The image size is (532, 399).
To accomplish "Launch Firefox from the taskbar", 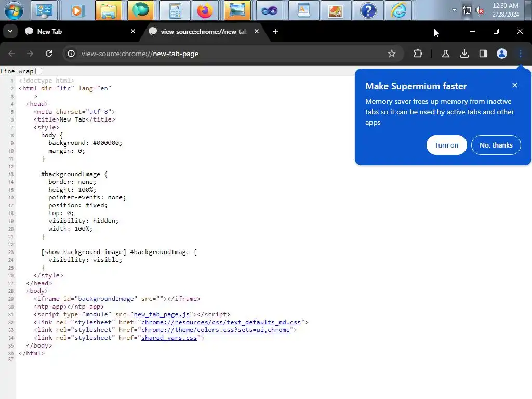I will pyautogui.click(x=205, y=10).
